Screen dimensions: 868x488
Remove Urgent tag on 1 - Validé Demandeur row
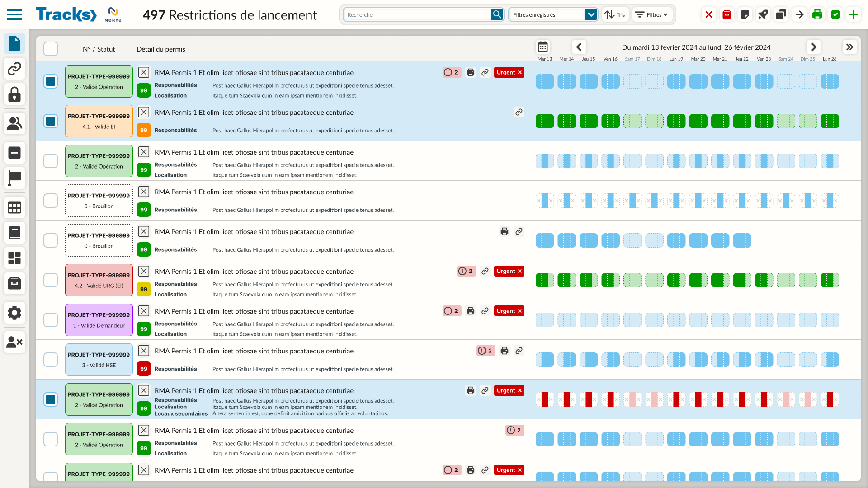coord(520,311)
